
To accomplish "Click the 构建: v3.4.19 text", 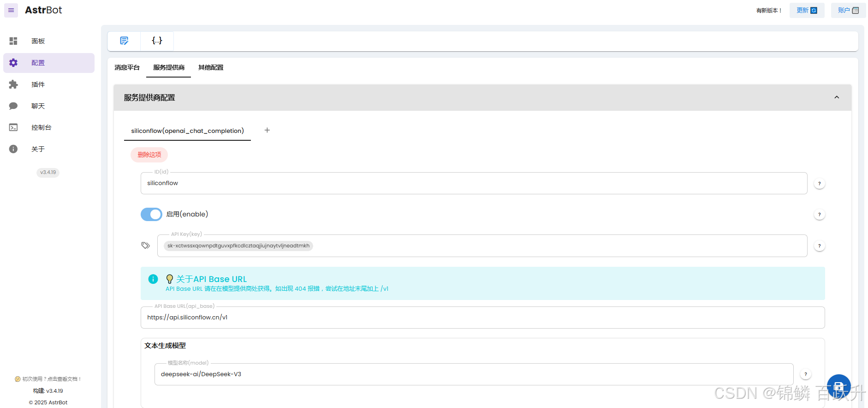I will pyautogui.click(x=48, y=391).
